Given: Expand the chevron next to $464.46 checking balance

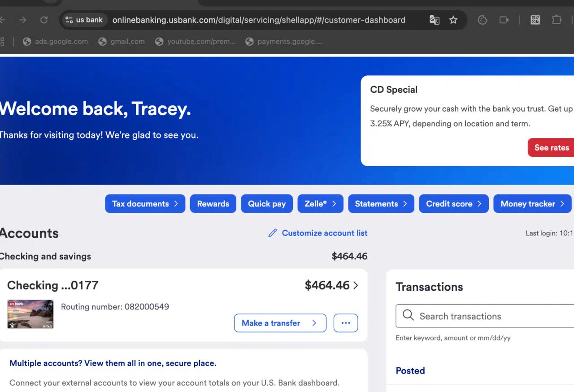Looking at the screenshot, I should tap(356, 285).
